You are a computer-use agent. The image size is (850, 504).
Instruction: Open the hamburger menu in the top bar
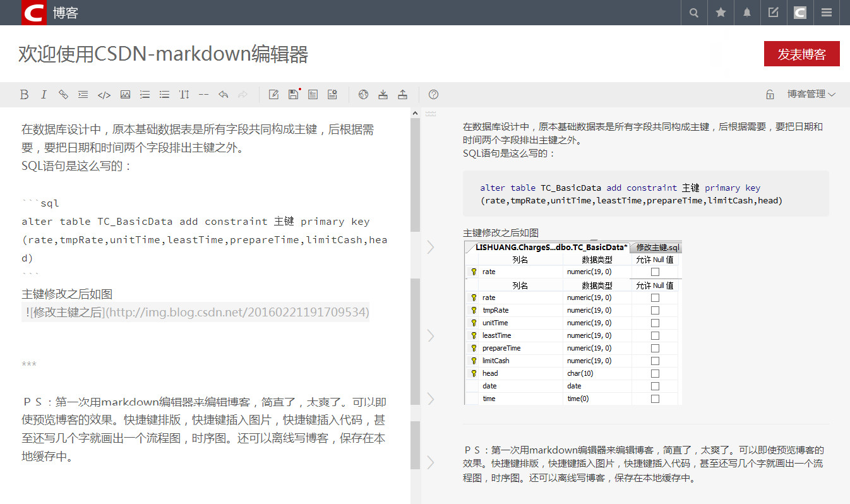[x=827, y=13]
